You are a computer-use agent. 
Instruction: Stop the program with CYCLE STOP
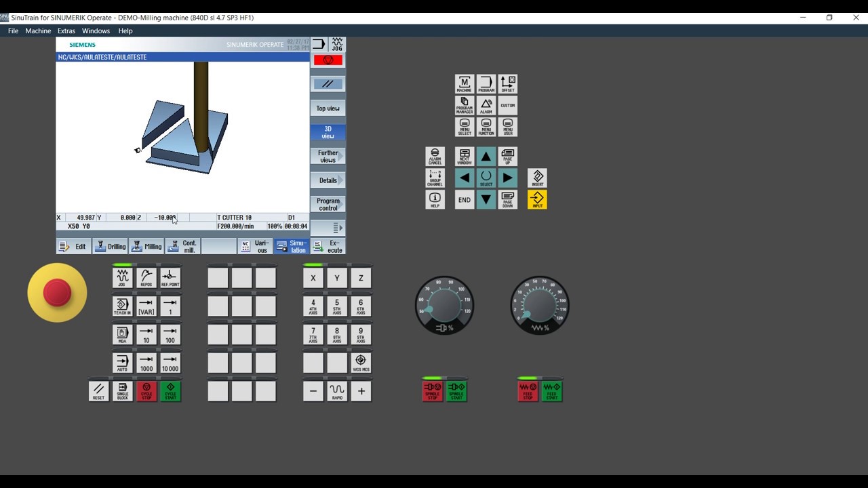[146, 391]
